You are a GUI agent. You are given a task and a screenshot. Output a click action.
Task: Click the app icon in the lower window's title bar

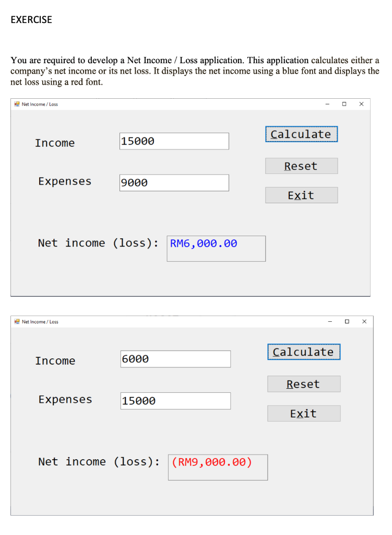click(17, 321)
